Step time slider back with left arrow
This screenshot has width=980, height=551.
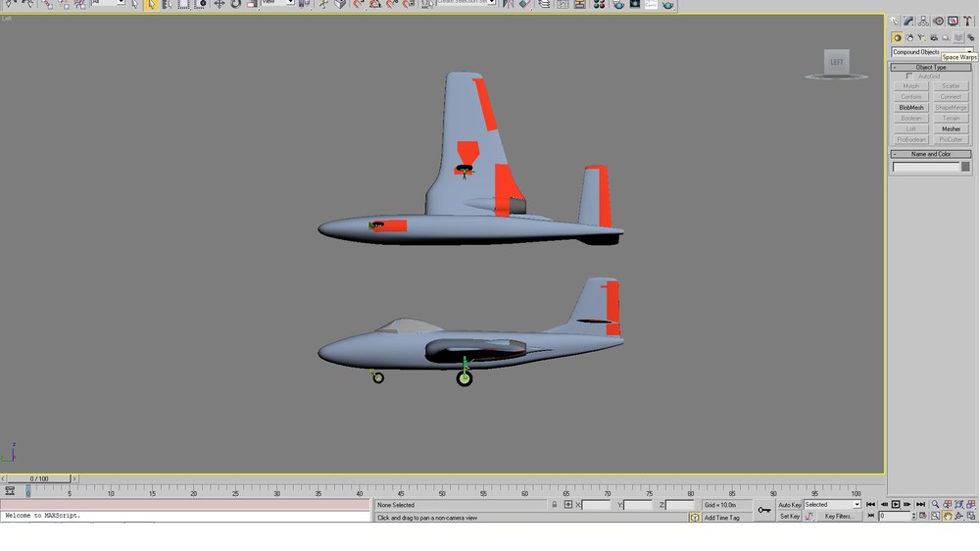[3, 478]
